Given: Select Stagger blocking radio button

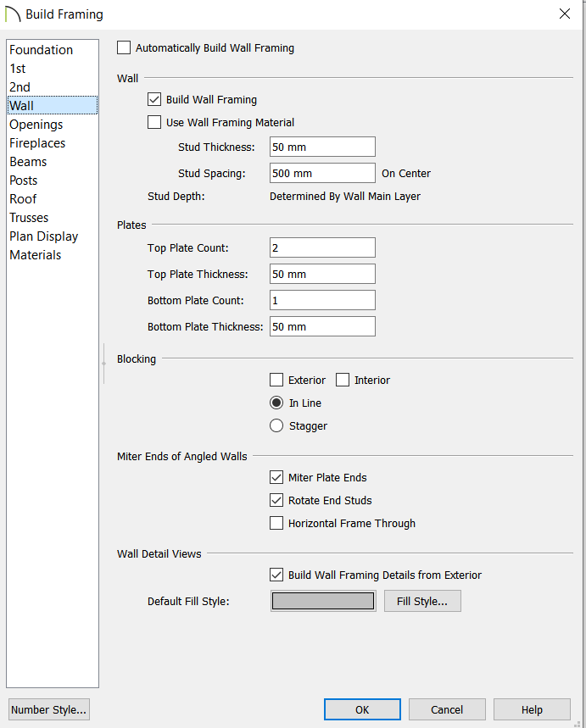Looking at the screenshot, I should click(x=276, y=425).
